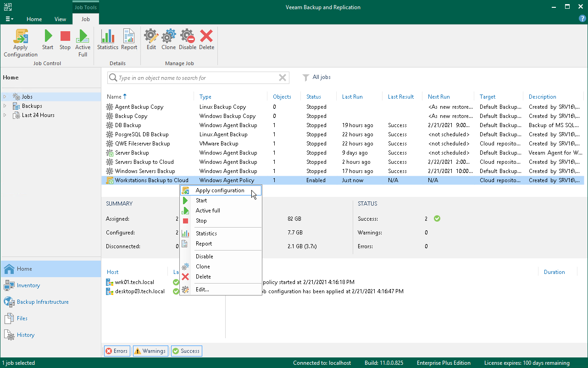Click the Server Backup job icon
588x368 pixels.
tap(110, 153)
